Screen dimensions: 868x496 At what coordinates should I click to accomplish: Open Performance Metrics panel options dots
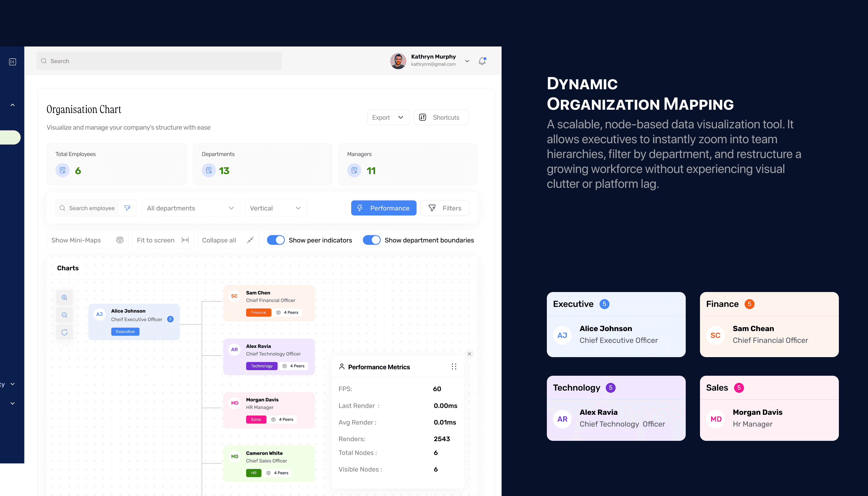tap(454, 366)
